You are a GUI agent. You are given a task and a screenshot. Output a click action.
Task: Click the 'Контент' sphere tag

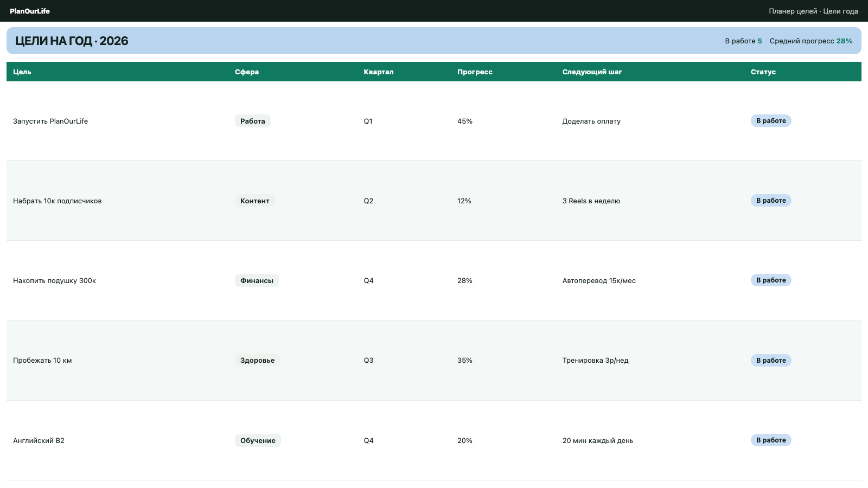pyautogui.click(x=255, y=201)
